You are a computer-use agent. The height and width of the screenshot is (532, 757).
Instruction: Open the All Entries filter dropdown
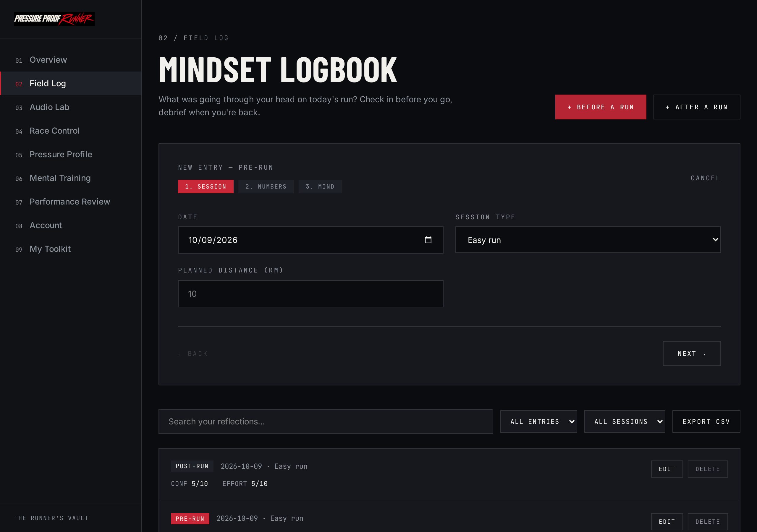pyautogui.click(x=538, y=421)
